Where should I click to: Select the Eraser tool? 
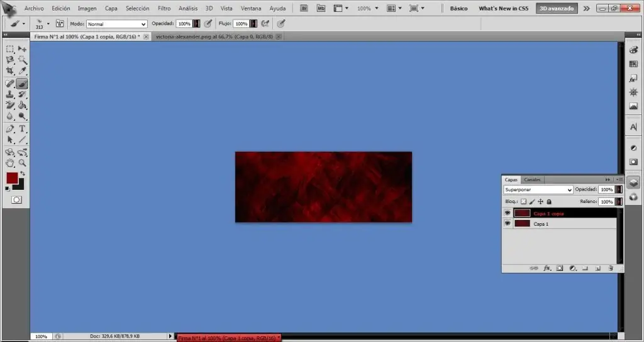click(10, 106)
